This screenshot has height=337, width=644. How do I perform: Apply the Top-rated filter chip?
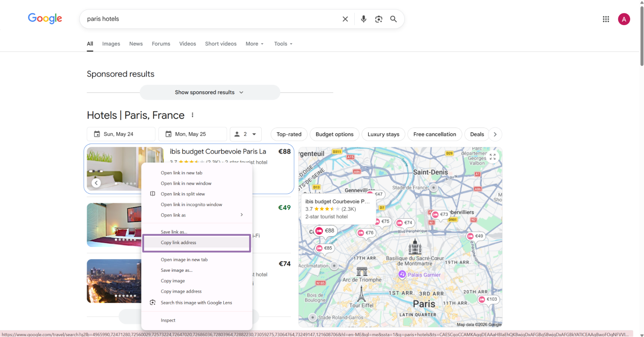[x=289, y=134]
